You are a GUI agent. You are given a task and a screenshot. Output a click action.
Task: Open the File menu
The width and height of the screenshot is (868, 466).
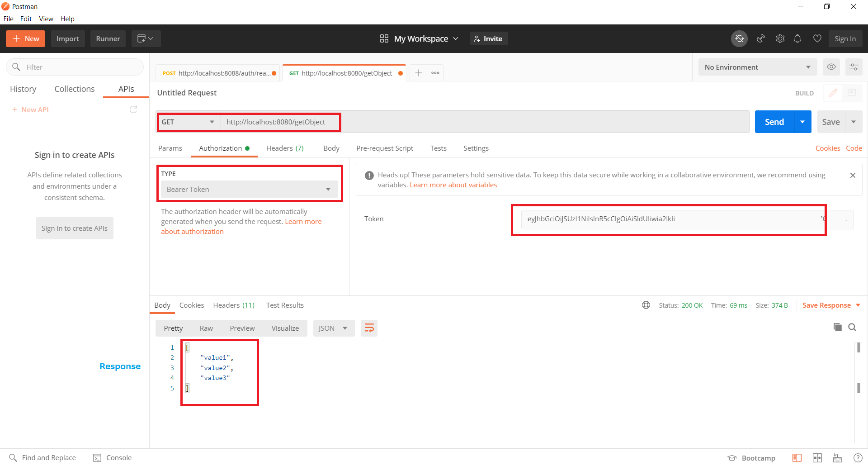(x=9, y=19)
